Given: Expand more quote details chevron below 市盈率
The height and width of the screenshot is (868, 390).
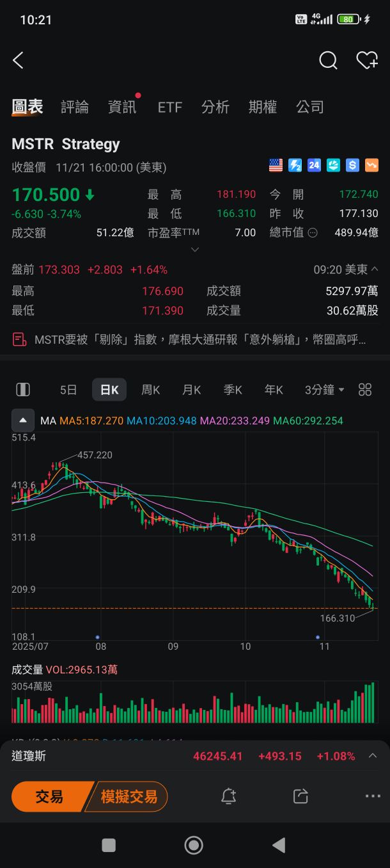Looking at the screenshot, I should [195, 250].
